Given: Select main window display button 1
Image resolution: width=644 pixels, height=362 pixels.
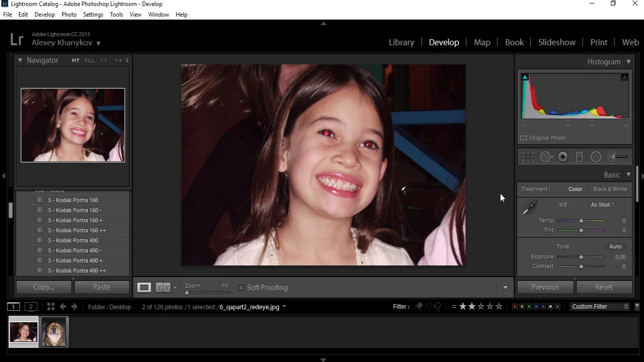Looking at the screenshot, I should click(14, 307).
